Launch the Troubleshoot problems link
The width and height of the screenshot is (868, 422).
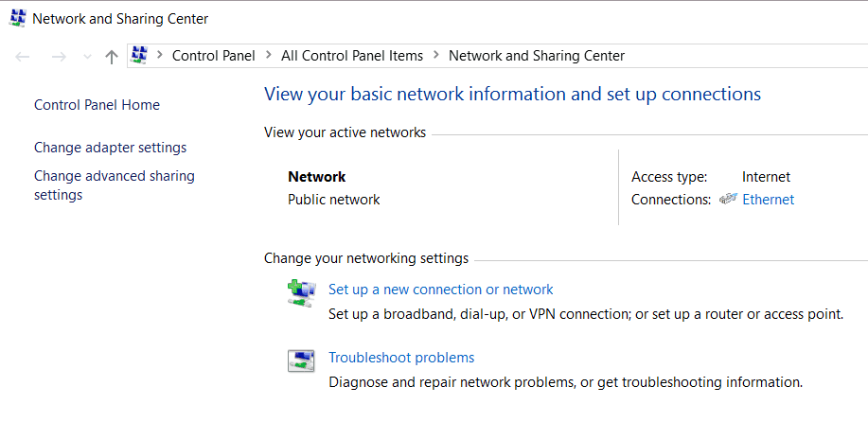(401, 358)
